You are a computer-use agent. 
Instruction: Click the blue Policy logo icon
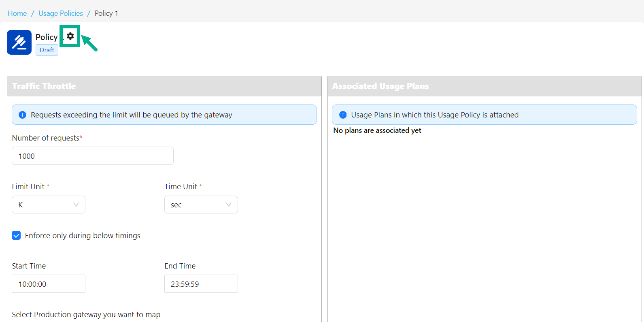click(x=19, y=42)
